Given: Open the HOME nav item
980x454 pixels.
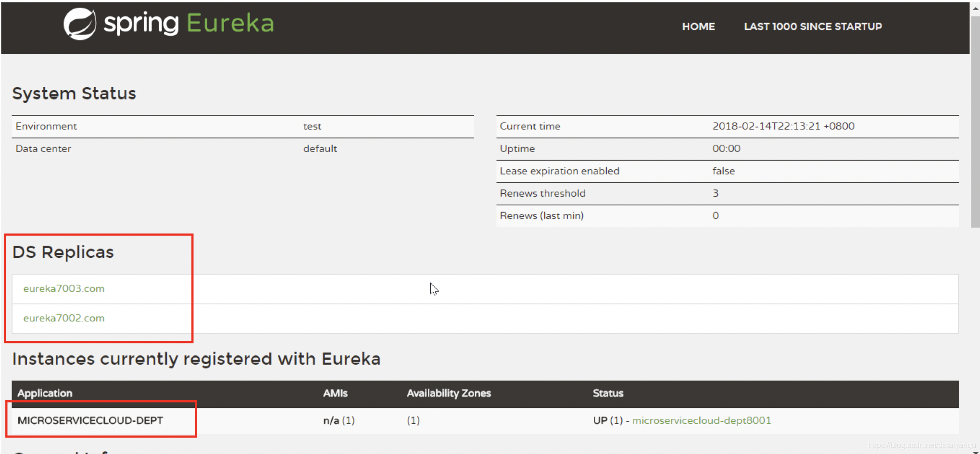Looking at the screenshot, I should click(x=698, y=26).
